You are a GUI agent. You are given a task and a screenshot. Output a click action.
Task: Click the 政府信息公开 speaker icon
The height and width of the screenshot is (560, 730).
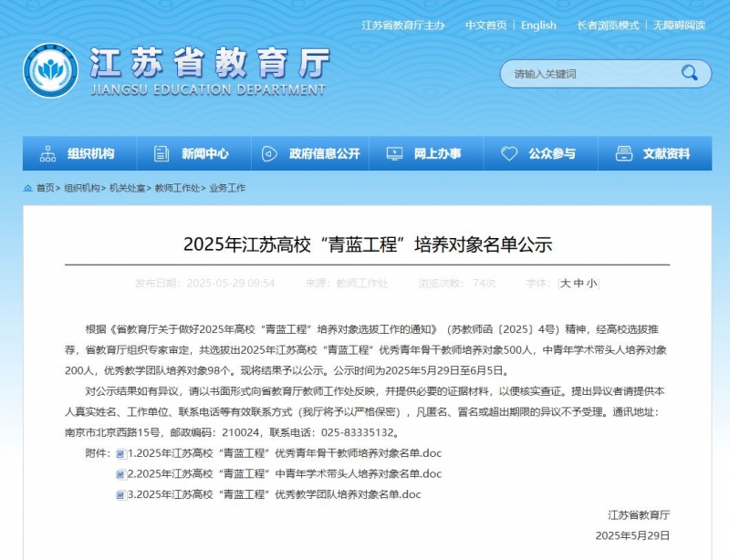tap(269, 153)
